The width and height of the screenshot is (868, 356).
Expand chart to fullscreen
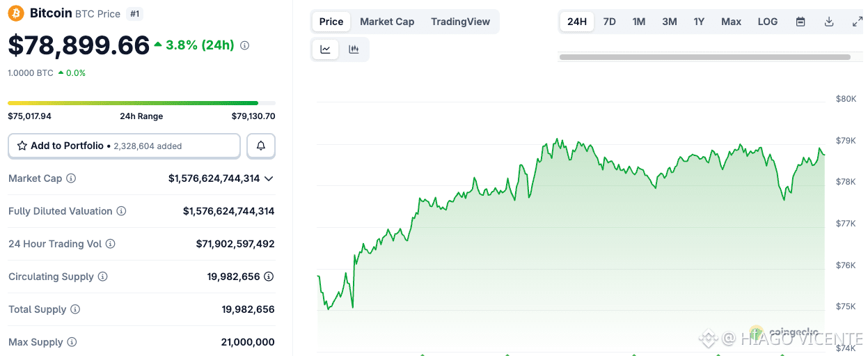(857, 22)
